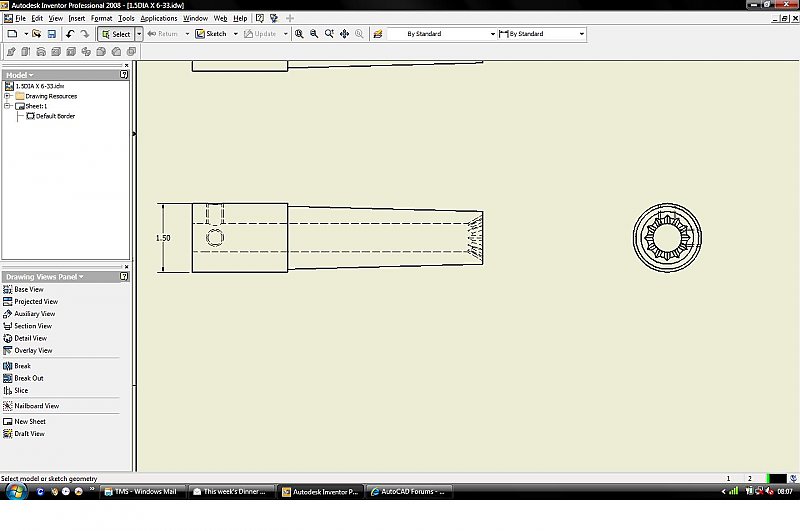The image size is (800, 531).
Task: Click the Pan view hand icon
Action: coord(345,34)
